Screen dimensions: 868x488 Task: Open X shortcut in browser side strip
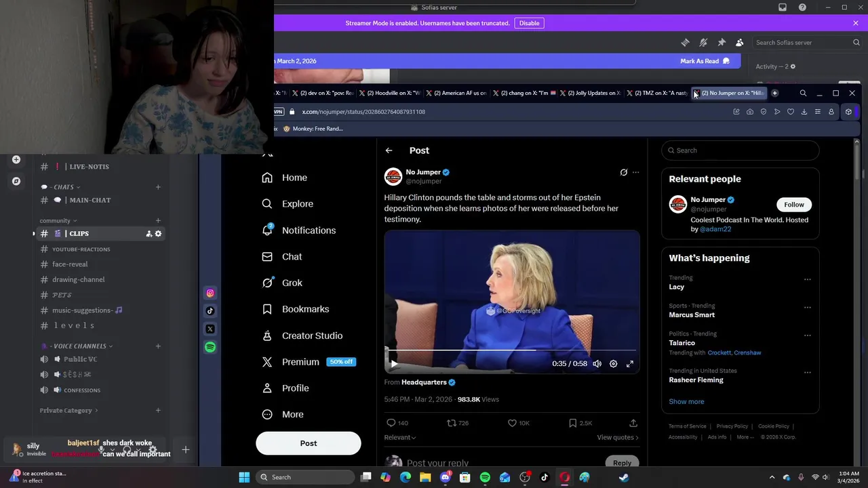(x=210, y=329)
